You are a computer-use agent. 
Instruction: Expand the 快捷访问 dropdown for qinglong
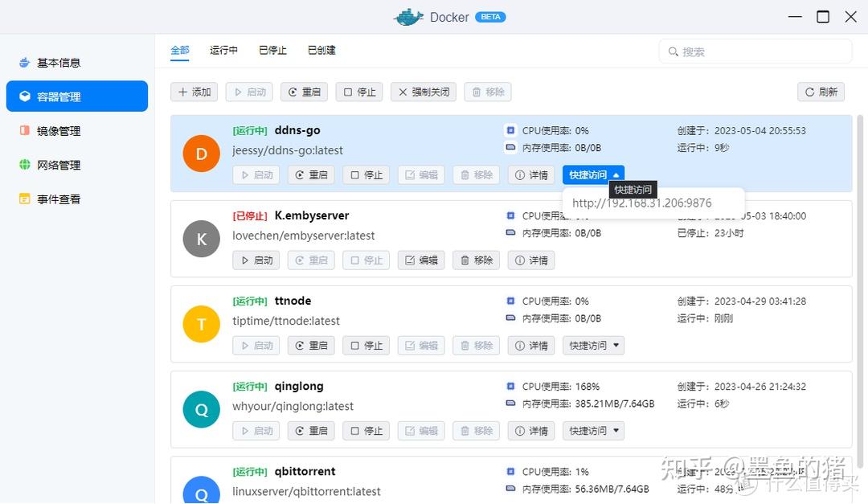tap(593, 430)
